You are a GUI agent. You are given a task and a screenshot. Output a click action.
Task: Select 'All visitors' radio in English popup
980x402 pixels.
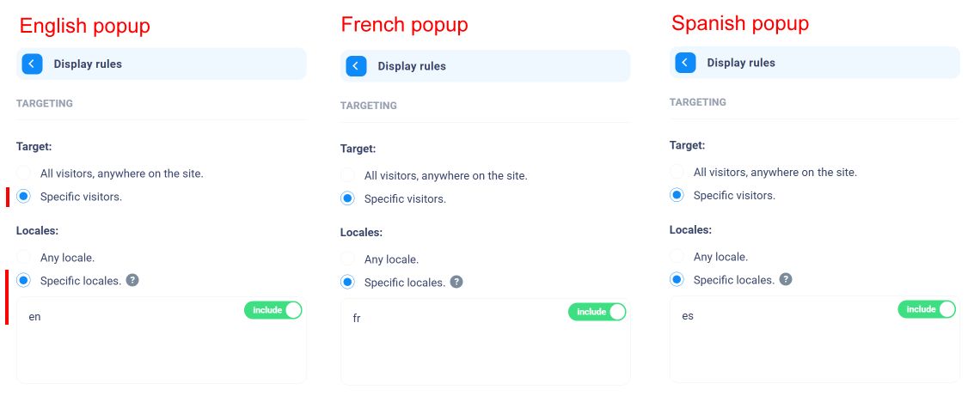tap(24, 174)
